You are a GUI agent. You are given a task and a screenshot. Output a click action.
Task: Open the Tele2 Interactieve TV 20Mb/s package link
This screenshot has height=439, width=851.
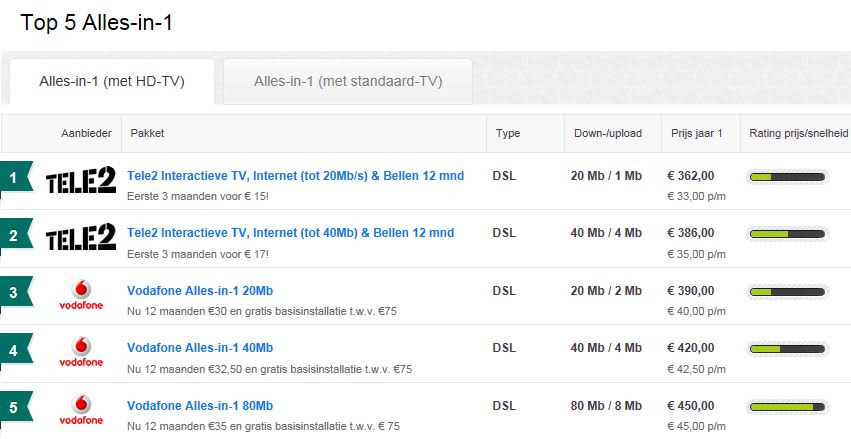(x=295, y=176)
